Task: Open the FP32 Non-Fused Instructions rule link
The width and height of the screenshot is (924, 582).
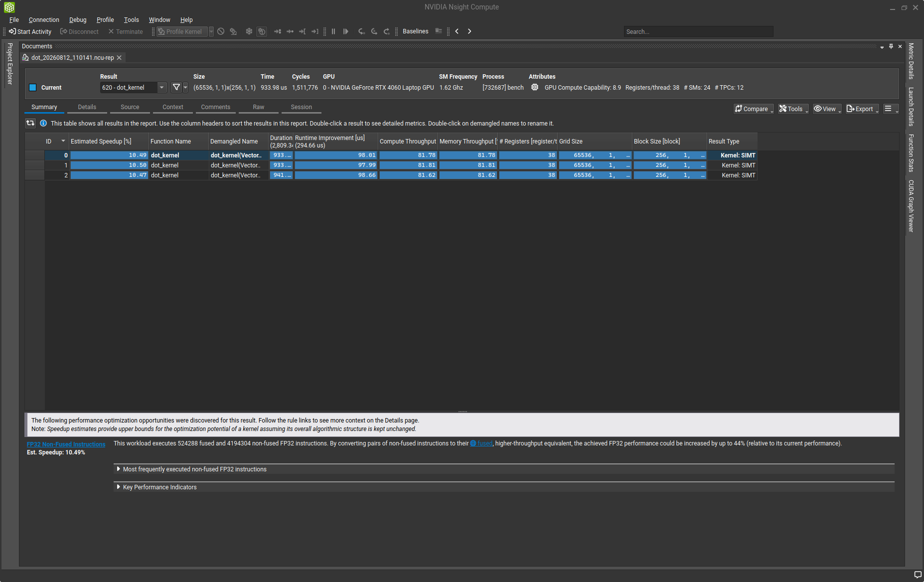Action: point(66,444)
